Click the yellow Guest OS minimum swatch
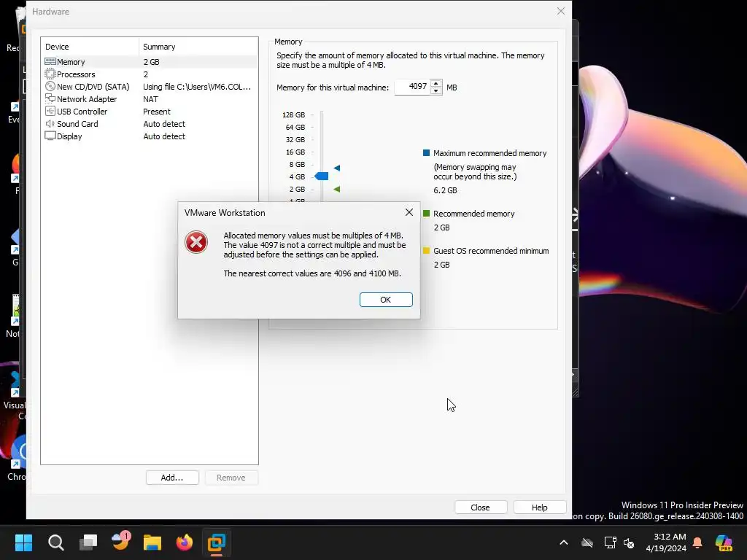This screenshot has height=560, width=747. click(x=426, y=251)
